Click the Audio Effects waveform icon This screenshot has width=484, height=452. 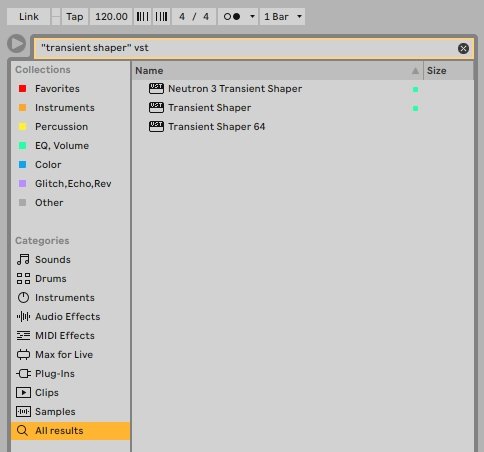(23, 316)
